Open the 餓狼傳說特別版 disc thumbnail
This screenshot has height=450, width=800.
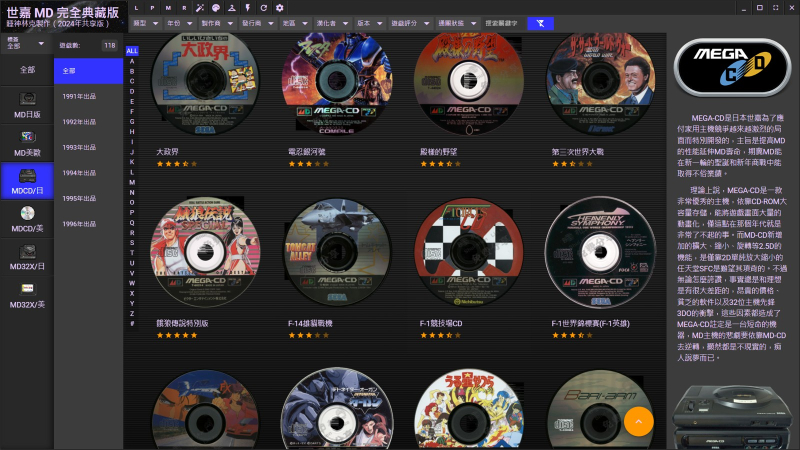(205, 253)
